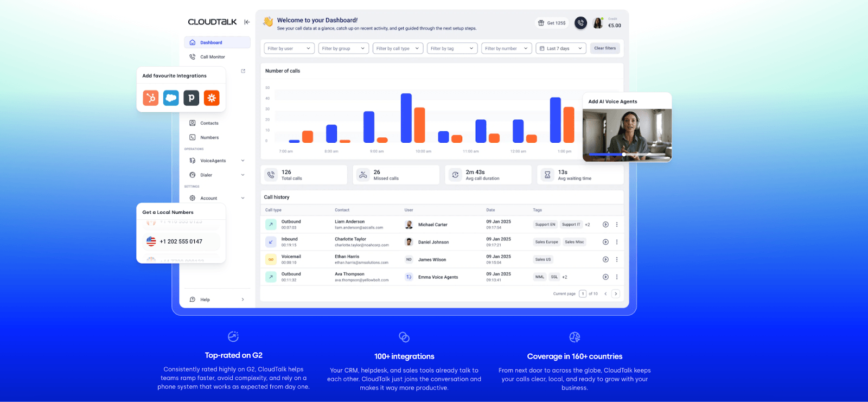Screen dimensions: 868x402
Task: Click the inbound arrow icon for Charlotte Taylor
Action: click(271, 242)
